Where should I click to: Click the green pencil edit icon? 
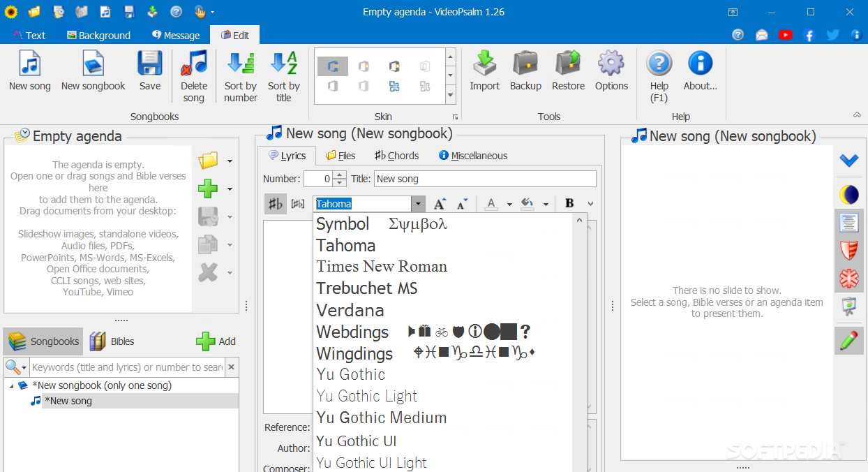coord(848,341)
